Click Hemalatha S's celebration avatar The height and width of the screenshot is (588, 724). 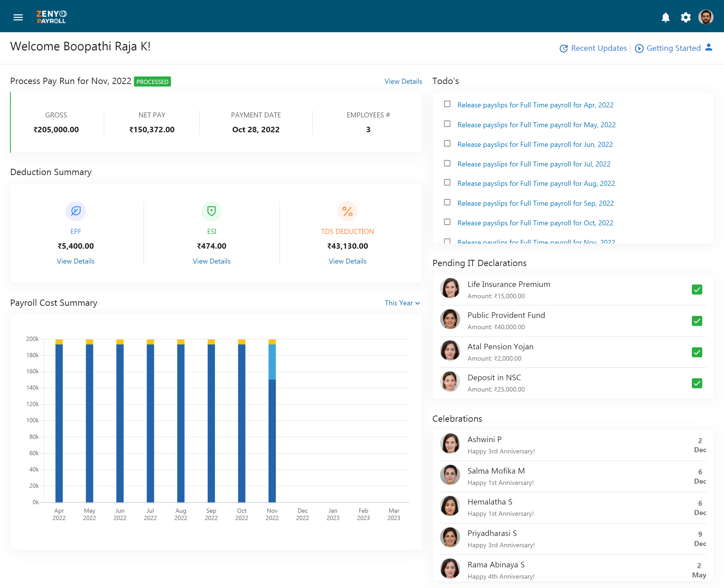450,506
